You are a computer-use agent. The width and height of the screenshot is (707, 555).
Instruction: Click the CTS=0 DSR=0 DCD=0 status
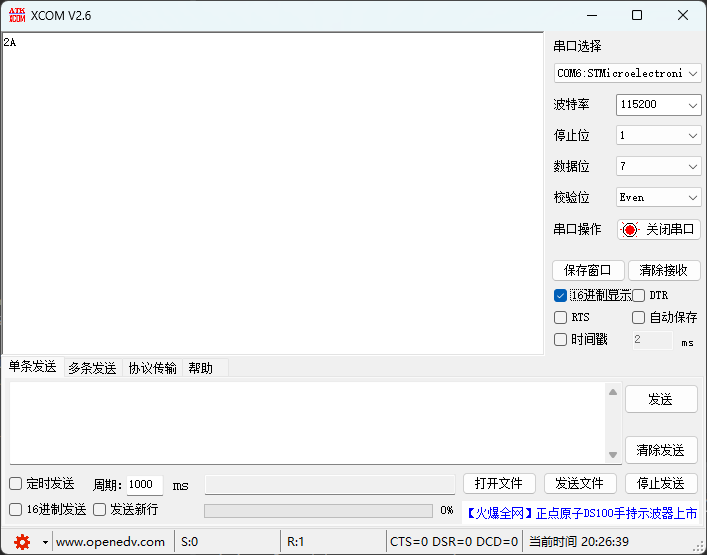[x=454, y=542]
